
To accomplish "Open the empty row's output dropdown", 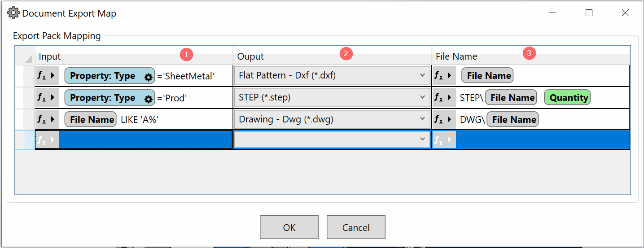I will pos(422,139).
